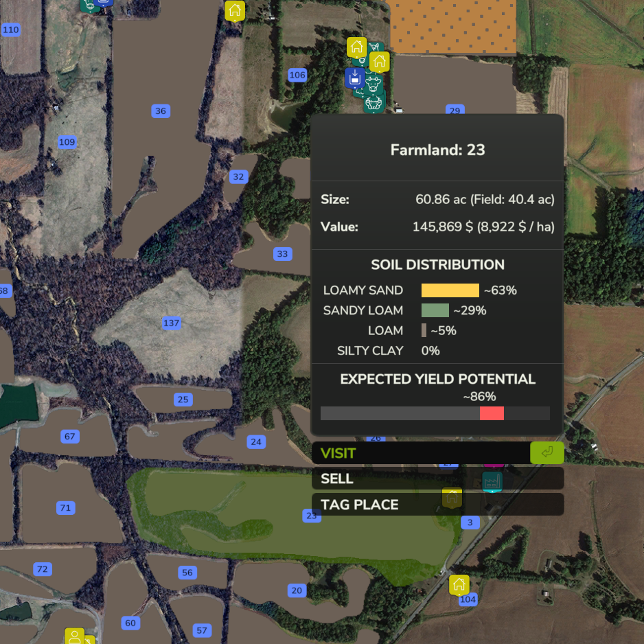This screenshot has height=644, width=644.
Task: Click the field 71 number marker
Action: 65,508
